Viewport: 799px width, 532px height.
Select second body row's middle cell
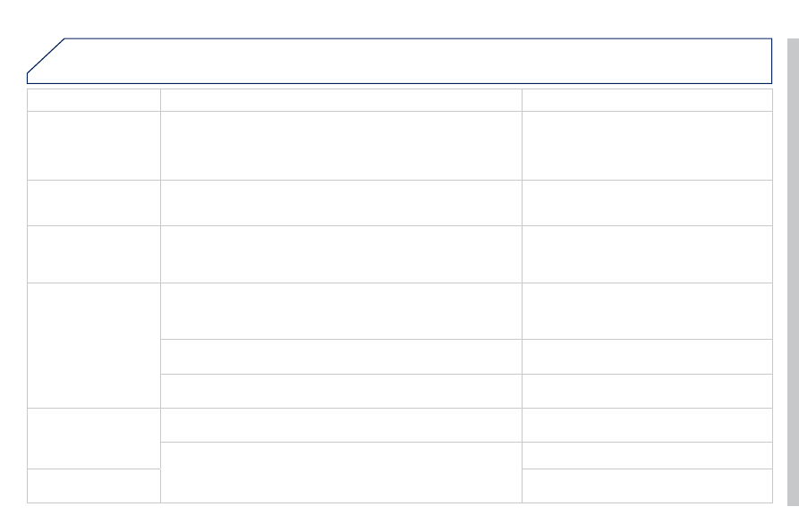point(341,203)
